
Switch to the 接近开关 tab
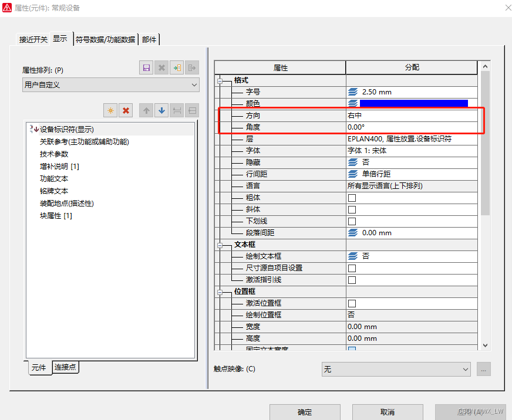[33, 39]
